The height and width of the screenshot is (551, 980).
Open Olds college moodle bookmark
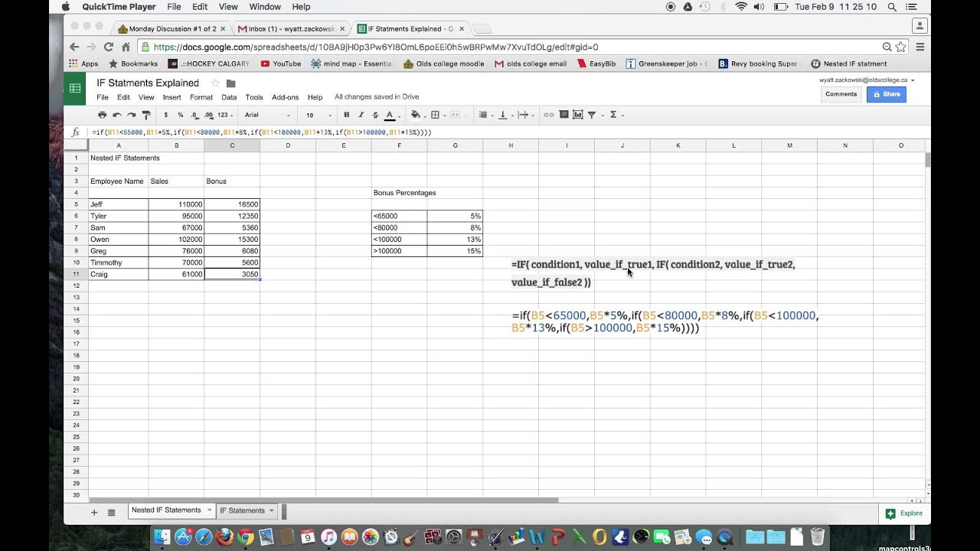click(x=443, y=64)
